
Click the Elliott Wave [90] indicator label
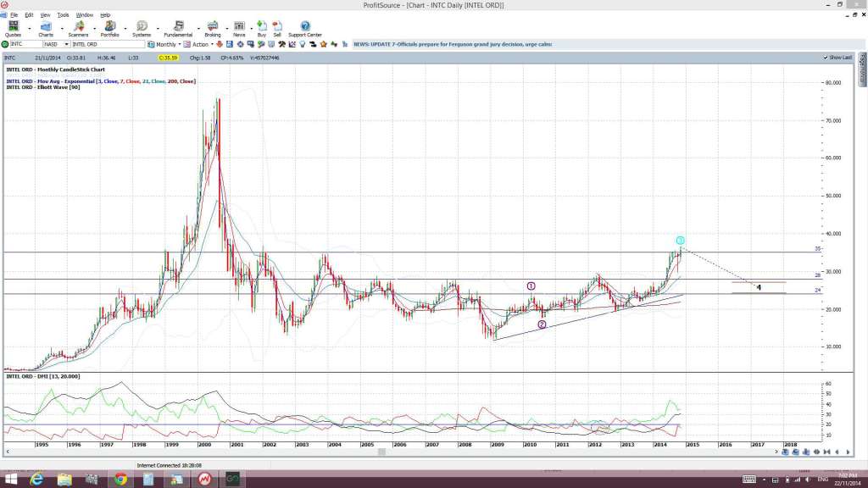pyautogui.click(x=43, y=87)
